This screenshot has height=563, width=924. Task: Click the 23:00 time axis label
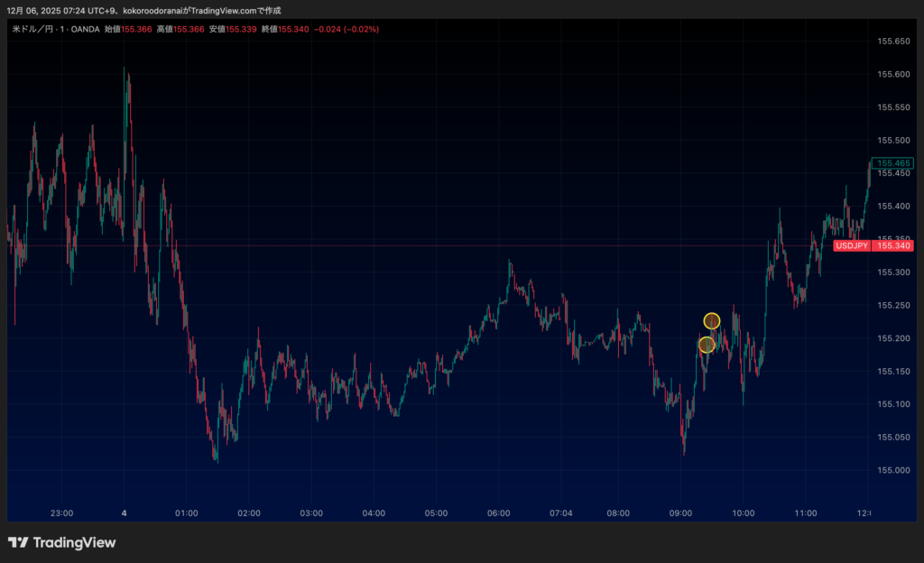pos(61,513)
